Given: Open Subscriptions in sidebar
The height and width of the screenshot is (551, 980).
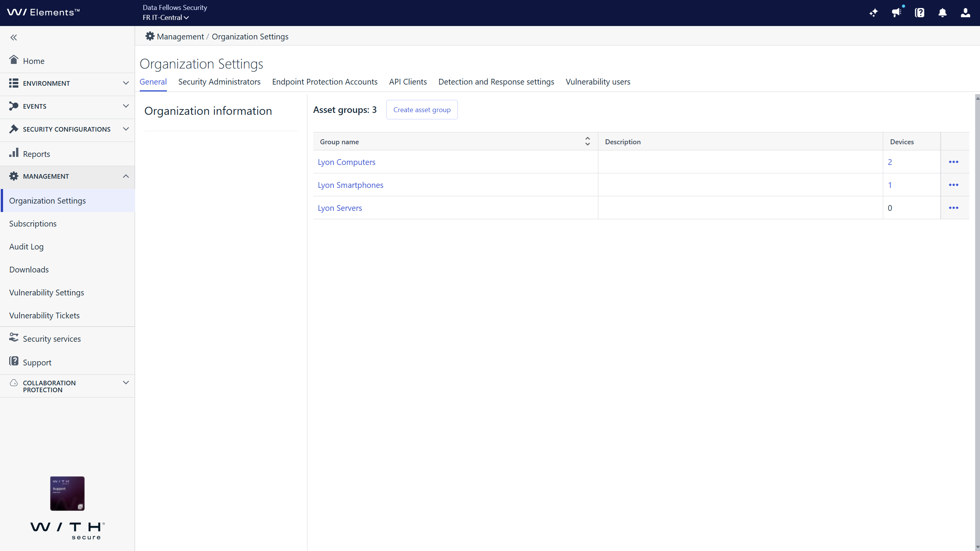Looking at the screenshot, I should (67, 223).
